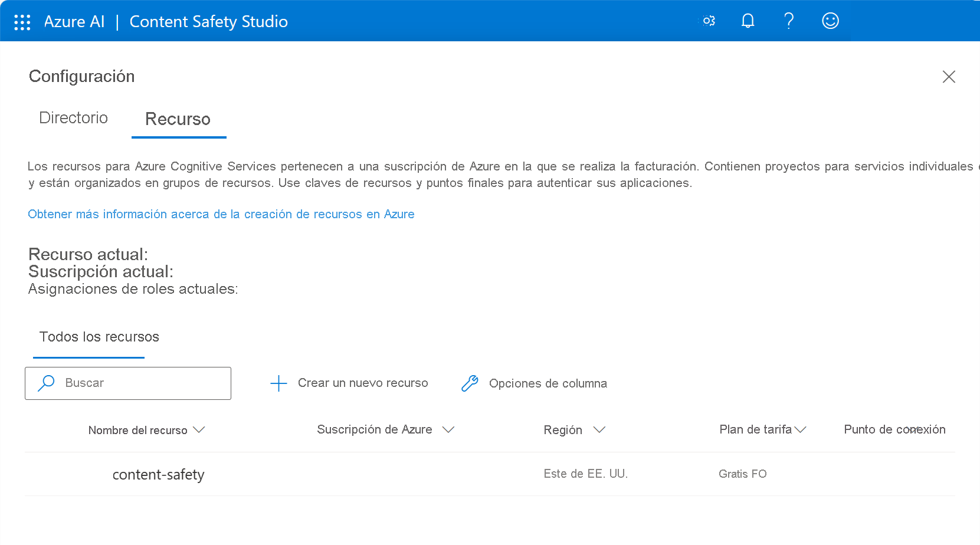Open the app launcher grid icon
The height and width of the screenshot is (545, 980).
22,22
